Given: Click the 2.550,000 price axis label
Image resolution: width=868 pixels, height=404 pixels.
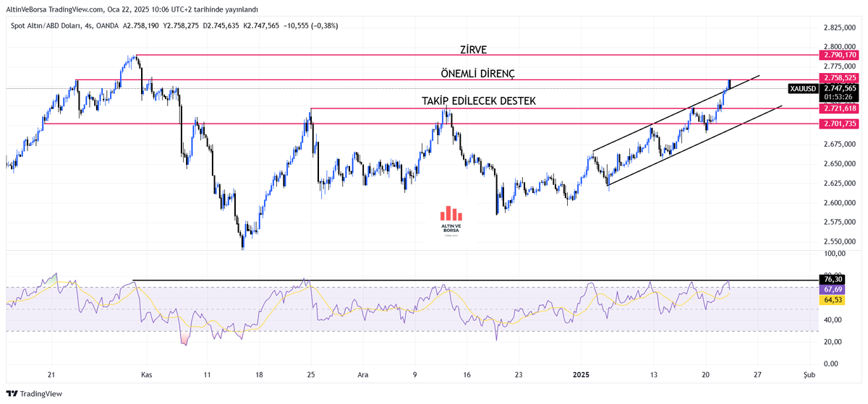Looking at the screenshot, I should (840, 241).
